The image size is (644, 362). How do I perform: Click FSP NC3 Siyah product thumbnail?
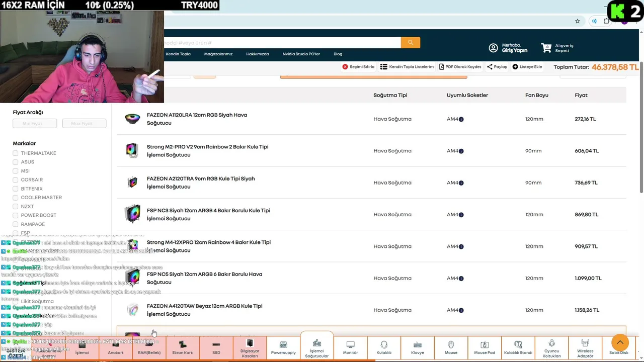[132, 214]
